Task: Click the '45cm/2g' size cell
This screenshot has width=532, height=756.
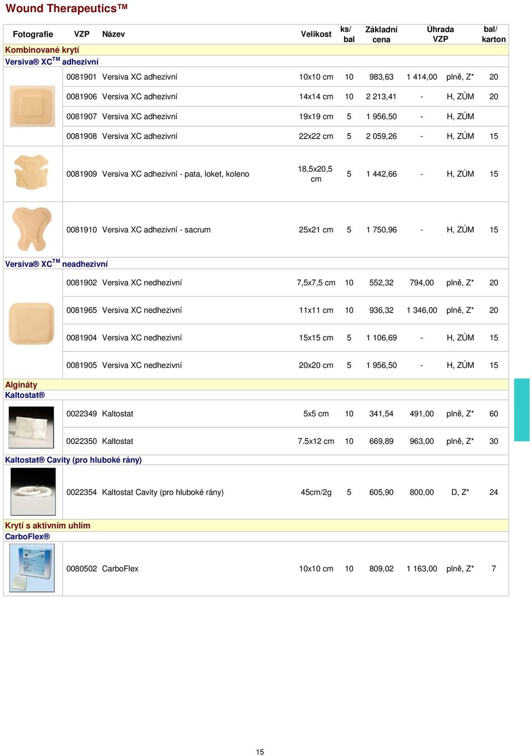Action: 316,492
